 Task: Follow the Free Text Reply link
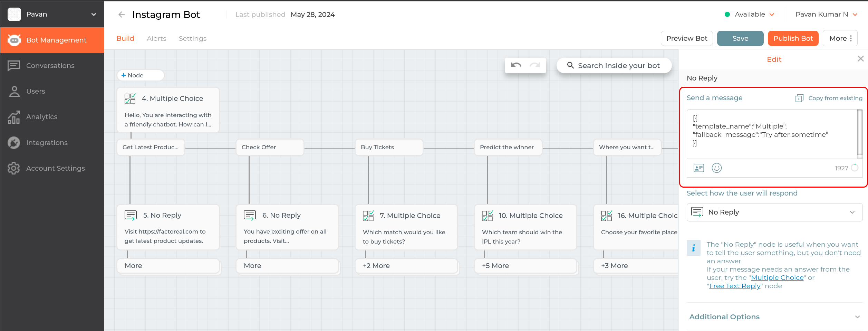[734, 286]
